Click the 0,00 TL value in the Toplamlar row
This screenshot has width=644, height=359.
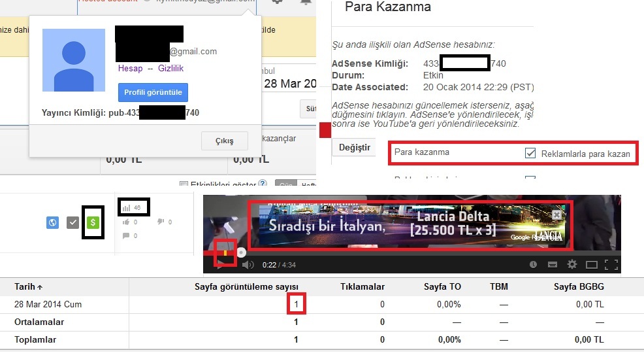point(589,339)
